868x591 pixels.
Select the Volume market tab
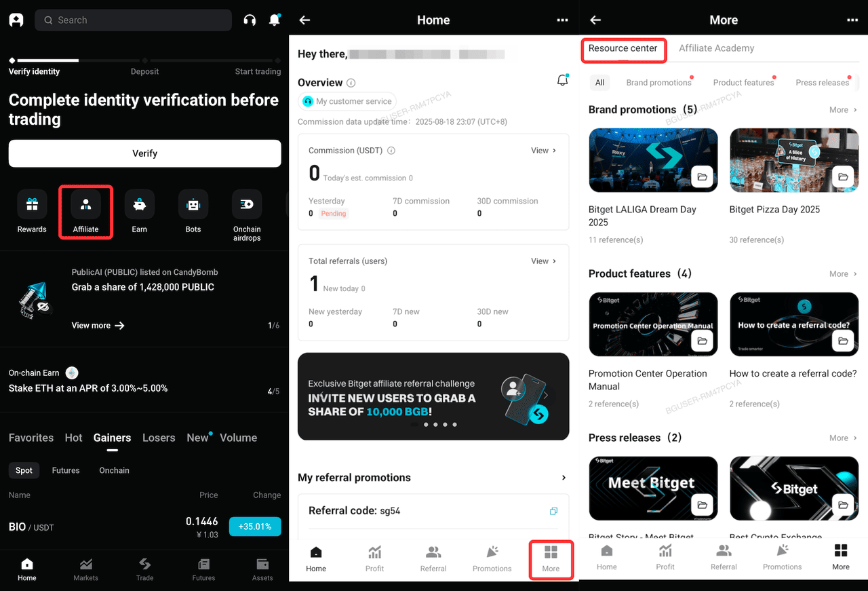[239, 438]
